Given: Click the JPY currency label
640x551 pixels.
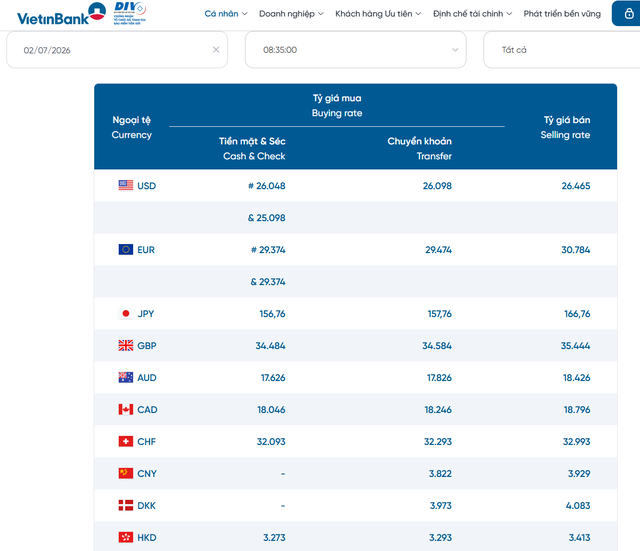Looking at the screenshot, I should [x=146, y=314].
